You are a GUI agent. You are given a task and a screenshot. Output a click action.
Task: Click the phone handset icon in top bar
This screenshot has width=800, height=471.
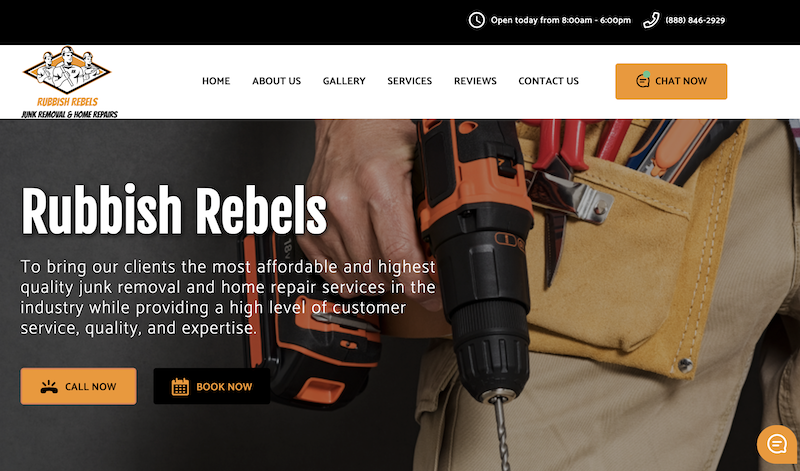651,20
